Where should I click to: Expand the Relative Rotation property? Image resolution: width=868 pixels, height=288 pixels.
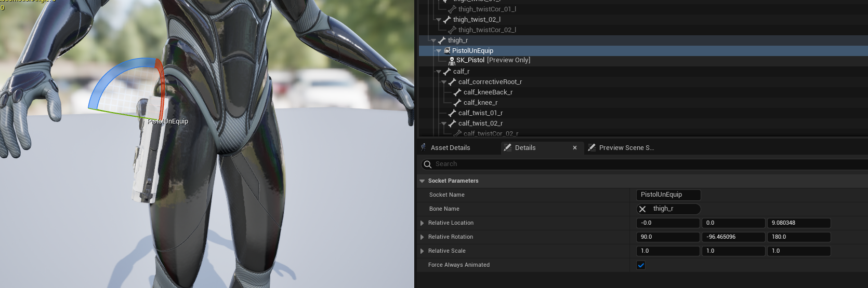pyautogui.click(x=422, y=237)
